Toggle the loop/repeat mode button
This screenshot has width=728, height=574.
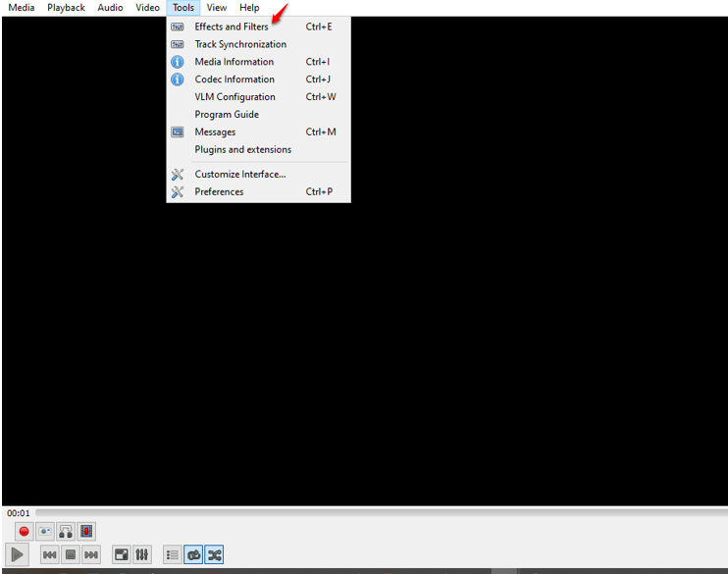193,555
